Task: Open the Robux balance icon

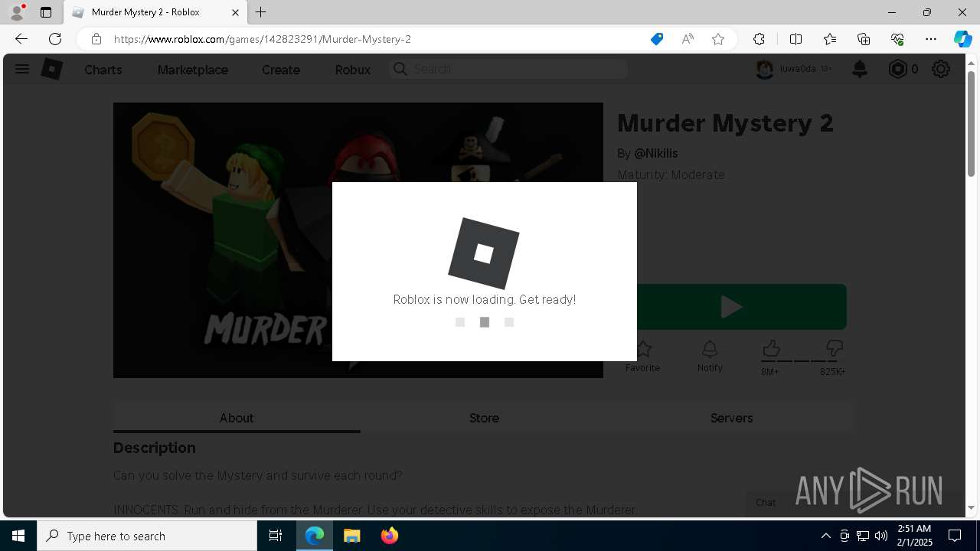Action: coord(897,69)
